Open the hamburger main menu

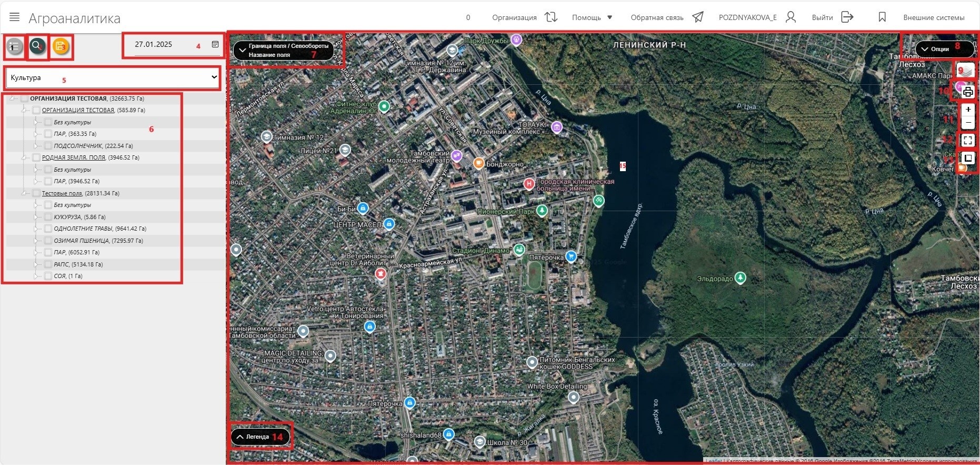pyautogui.click(x=15, y=17)
